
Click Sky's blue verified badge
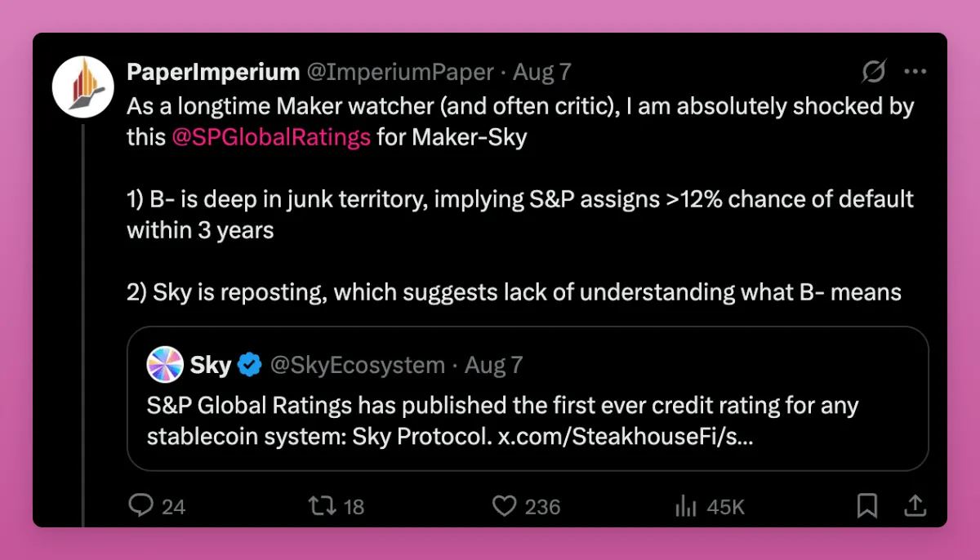pyautogui.click(x=249, y=365)
